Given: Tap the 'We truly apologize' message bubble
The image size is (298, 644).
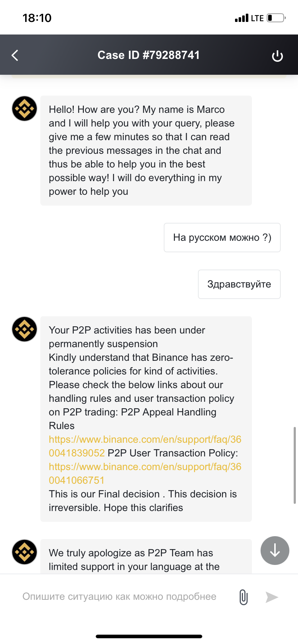Looking at the screenshot, I should [146, 556].
